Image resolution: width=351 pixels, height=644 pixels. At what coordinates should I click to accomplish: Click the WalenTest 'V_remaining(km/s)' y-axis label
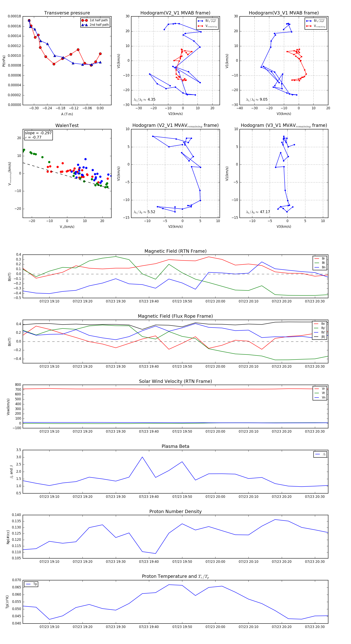pyautogui.click(x=10, y=173)
